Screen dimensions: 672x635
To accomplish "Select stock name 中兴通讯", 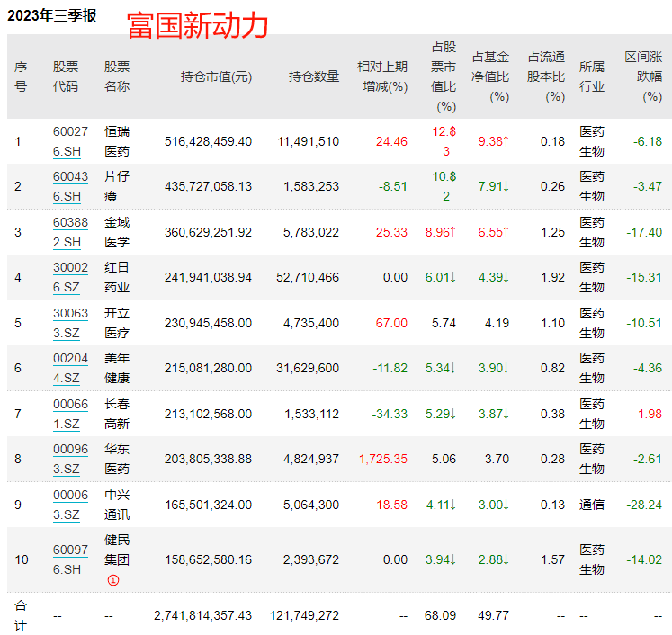I will pos(117,505).
